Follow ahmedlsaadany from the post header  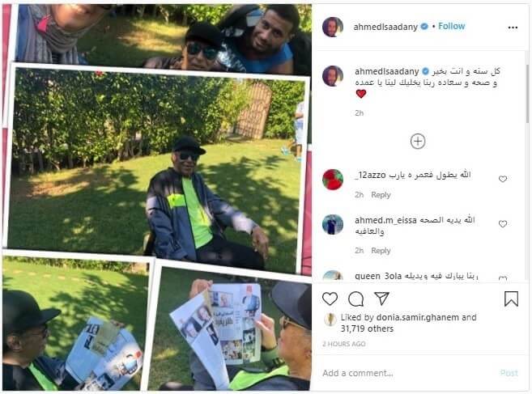point(451,26)
